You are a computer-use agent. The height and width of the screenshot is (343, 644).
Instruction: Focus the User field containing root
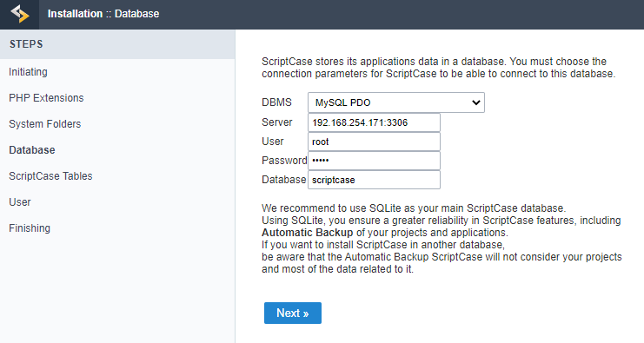click(x=374, y=142)
